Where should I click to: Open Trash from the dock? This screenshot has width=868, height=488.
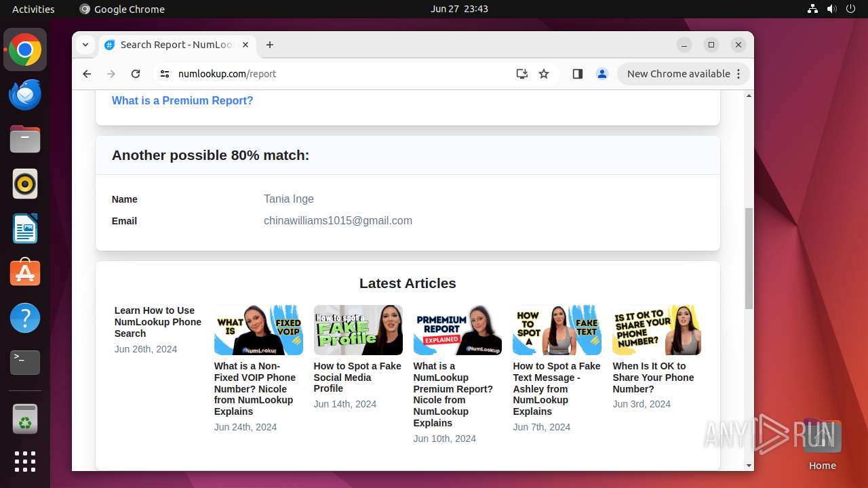25,419
